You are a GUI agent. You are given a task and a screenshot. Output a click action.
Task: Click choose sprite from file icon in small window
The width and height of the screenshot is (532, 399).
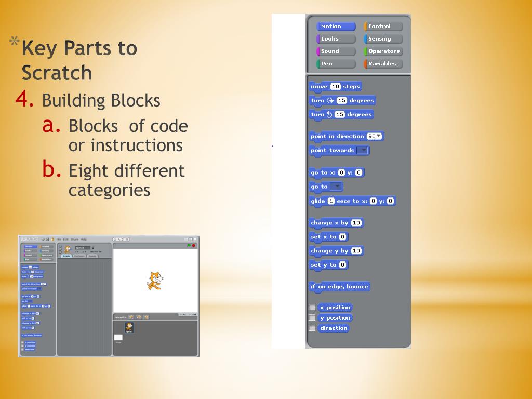[139, 317]
